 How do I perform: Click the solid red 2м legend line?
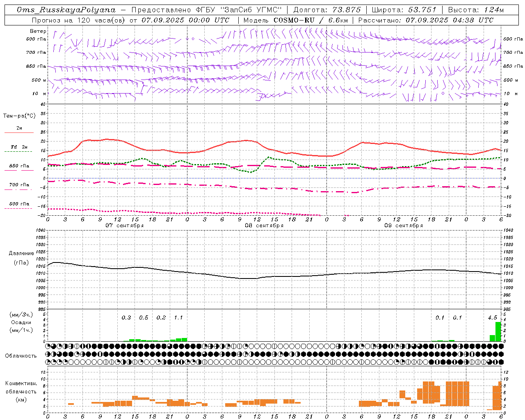[x=19, y=132]
